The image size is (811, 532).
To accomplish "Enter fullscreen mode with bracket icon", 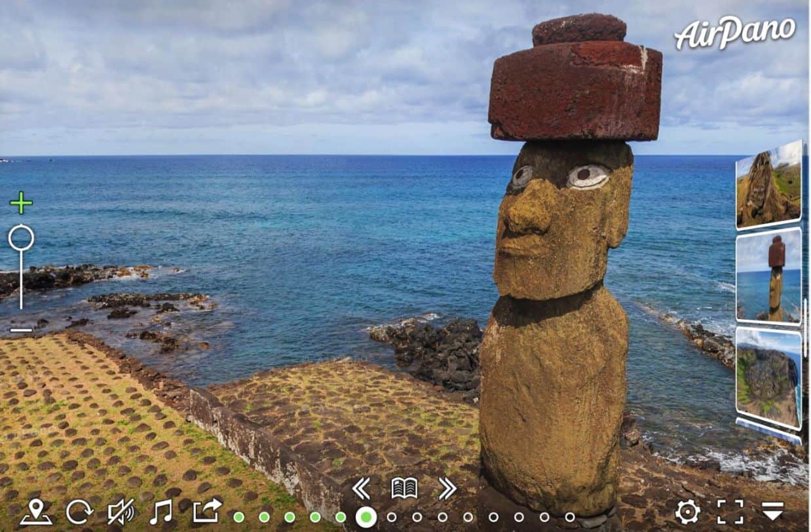I will (730, 512).
